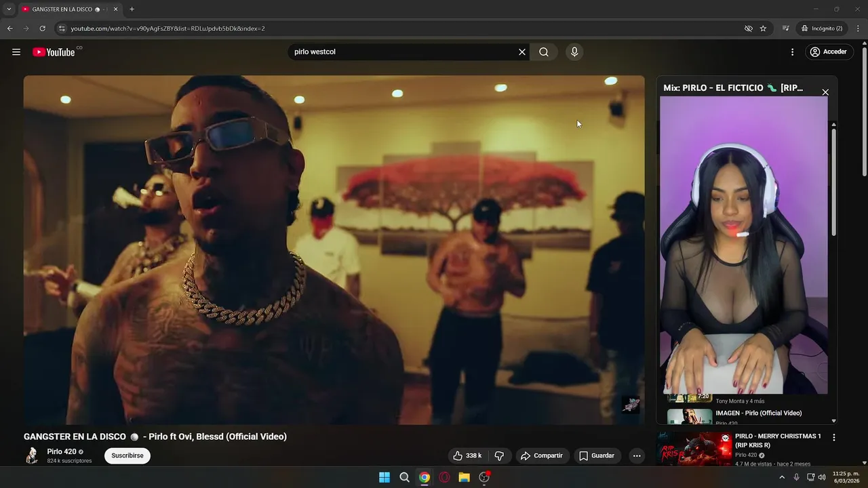
Task: Click the '824 k suscriptores' text
Action: (x=69, y=461)
